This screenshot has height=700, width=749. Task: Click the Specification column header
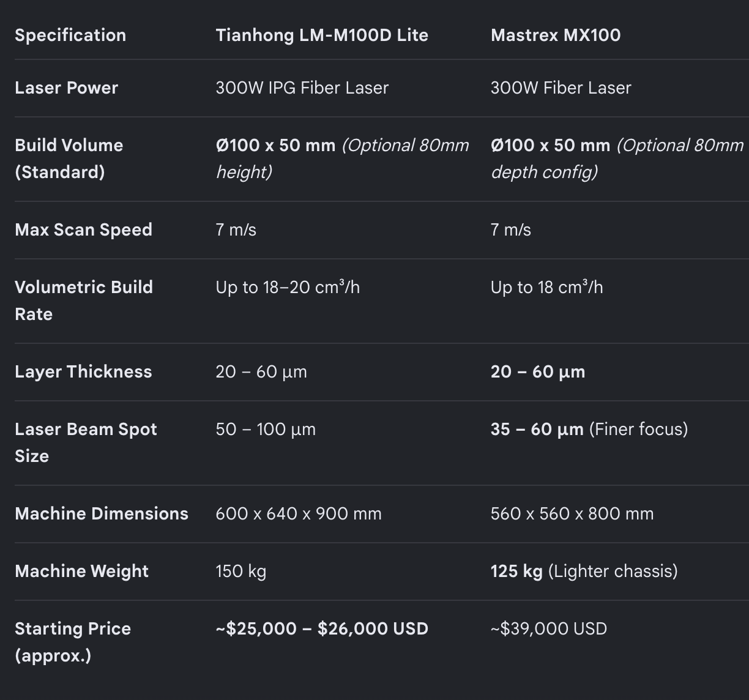pos(70,35)
